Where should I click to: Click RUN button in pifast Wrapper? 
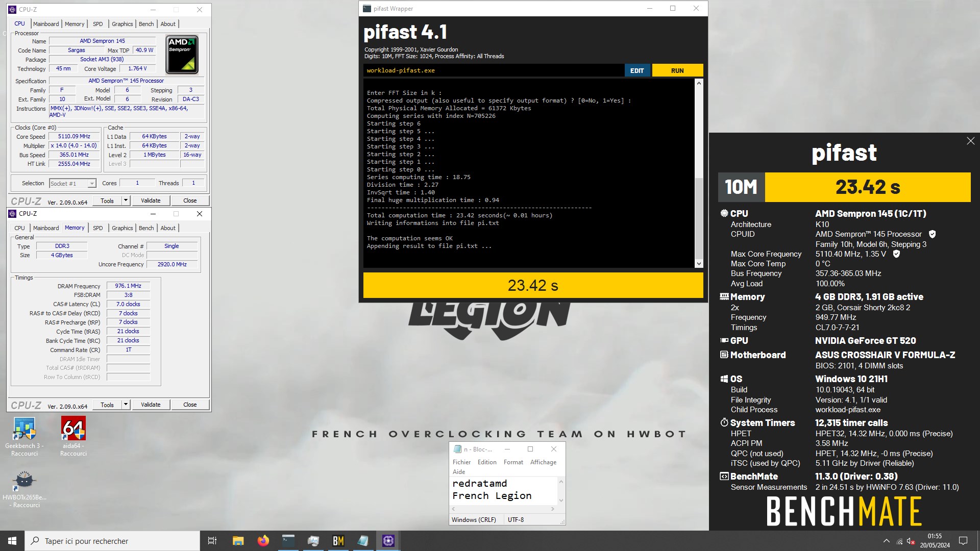point(677,70)
